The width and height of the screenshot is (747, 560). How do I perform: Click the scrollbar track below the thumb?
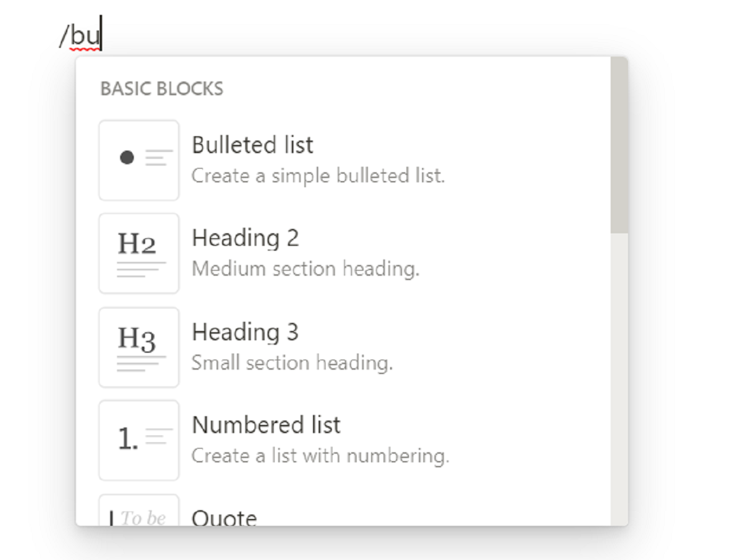[619, 380]
